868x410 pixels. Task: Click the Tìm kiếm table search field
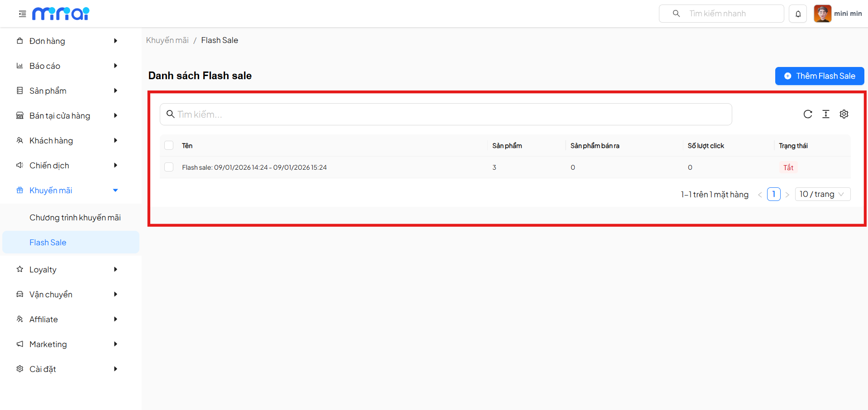[446, 114]
